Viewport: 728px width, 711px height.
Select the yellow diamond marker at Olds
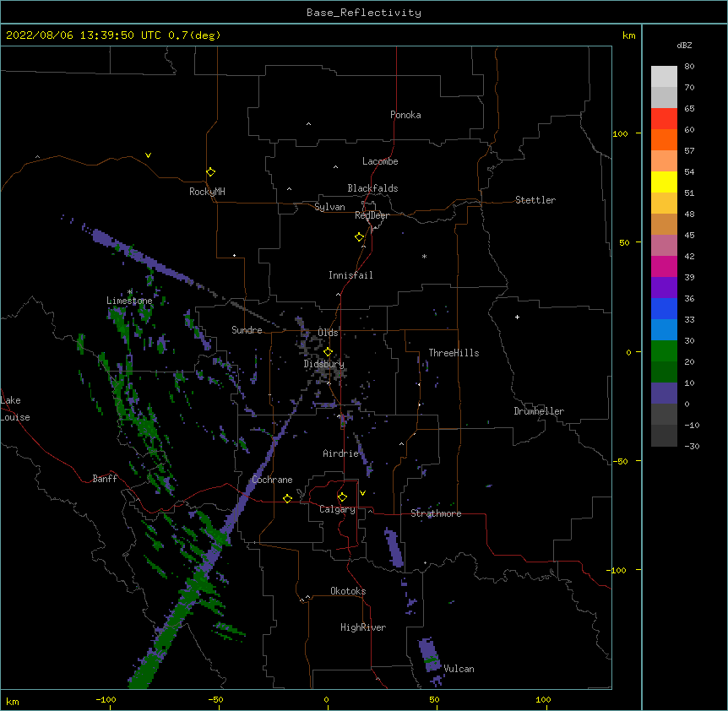tap(328, 352)
